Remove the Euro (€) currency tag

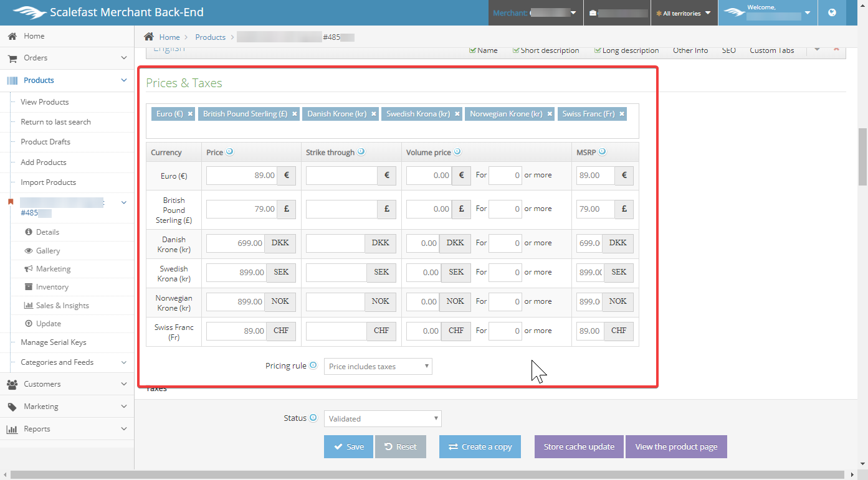(x=191, y=114)
